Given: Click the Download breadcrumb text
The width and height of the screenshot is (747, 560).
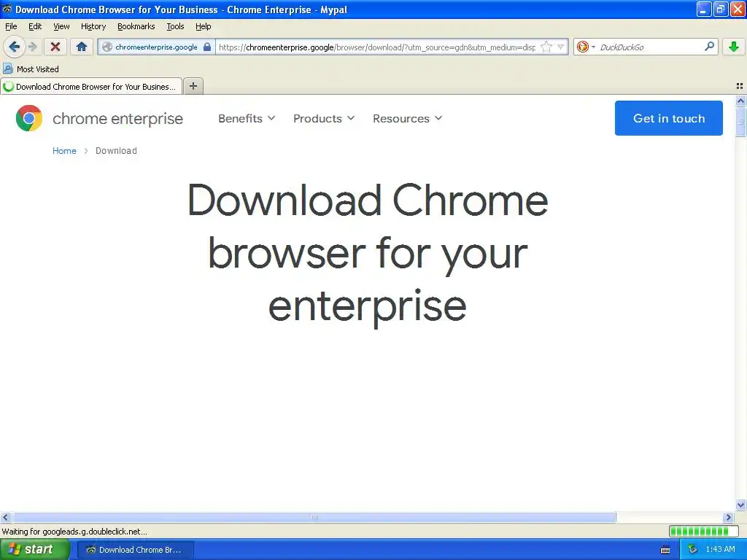Looking at the screenshot, I should (x=116, y=151).
